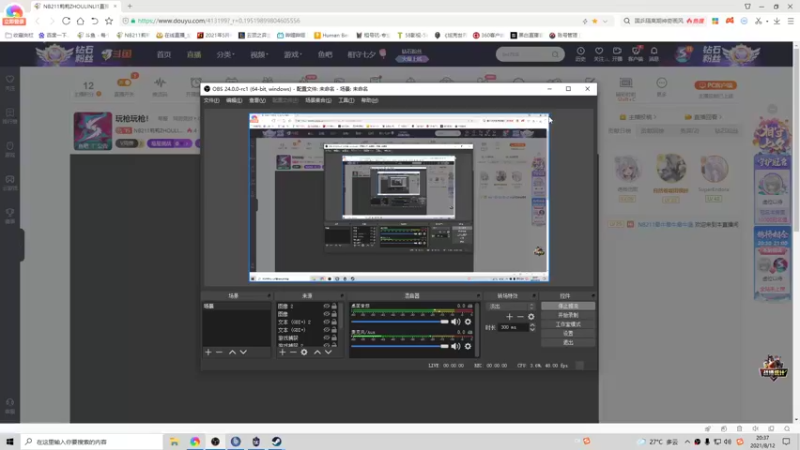Move scene up in OBS Scenes panel

[232, 352]
